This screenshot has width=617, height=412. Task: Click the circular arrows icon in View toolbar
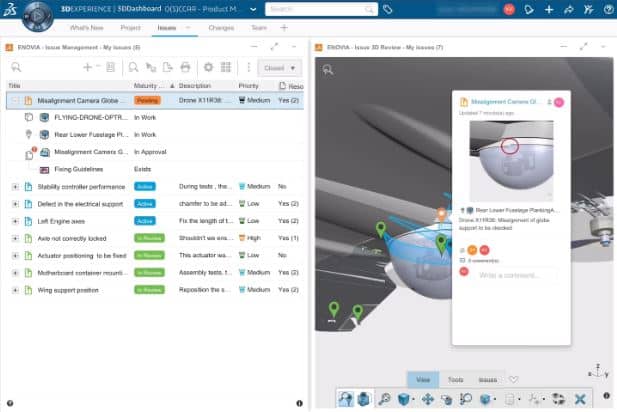pyautogui.click(x=558, y=399)
